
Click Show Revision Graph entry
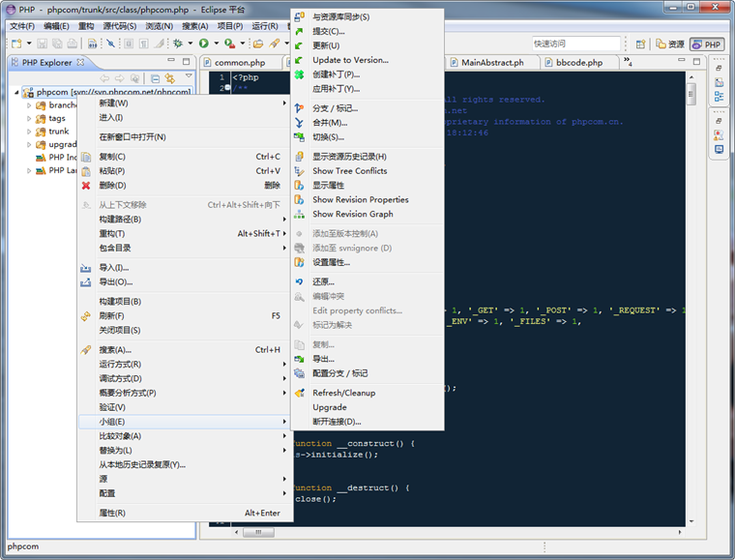point(352,214)
